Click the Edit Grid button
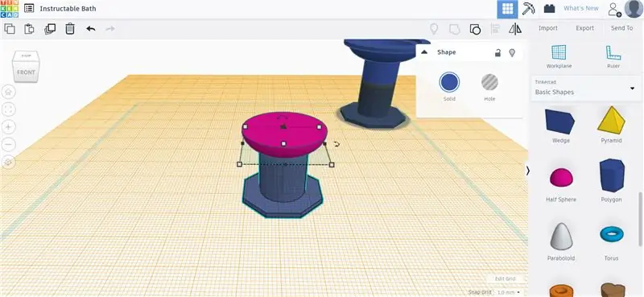This screenshot has width=644, height=297. coord(505,278)
